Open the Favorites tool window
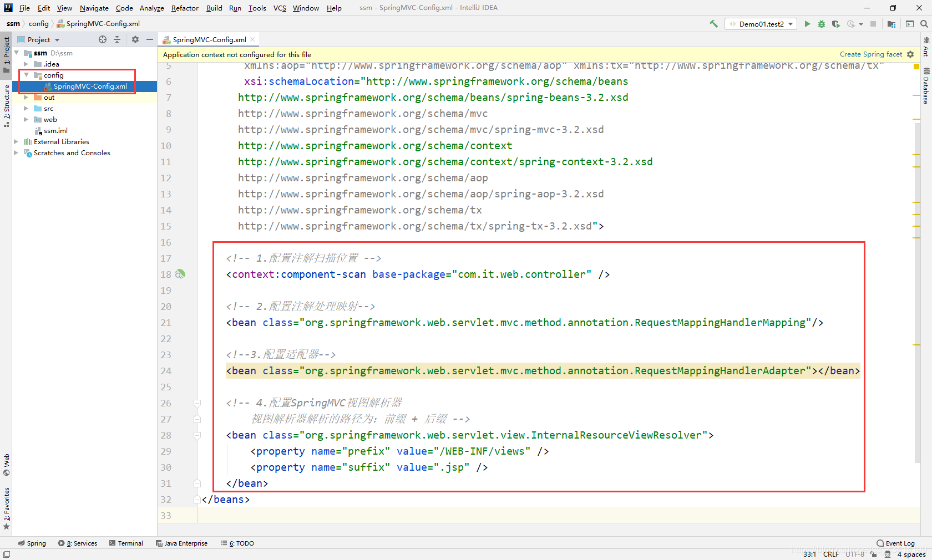This screenshot has height=560, width=932. coord(6,508)
